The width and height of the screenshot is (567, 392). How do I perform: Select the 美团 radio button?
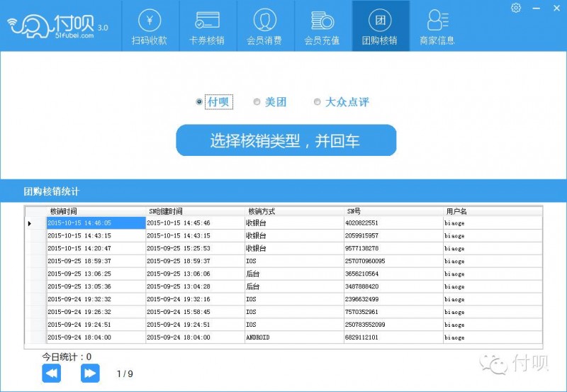click(x=257, y=102)
